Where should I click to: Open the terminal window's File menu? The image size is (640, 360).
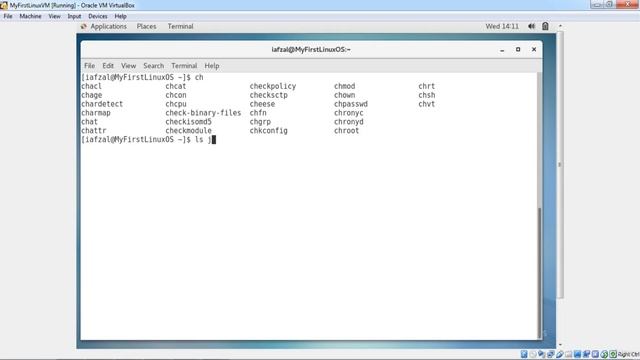point(89,66)
